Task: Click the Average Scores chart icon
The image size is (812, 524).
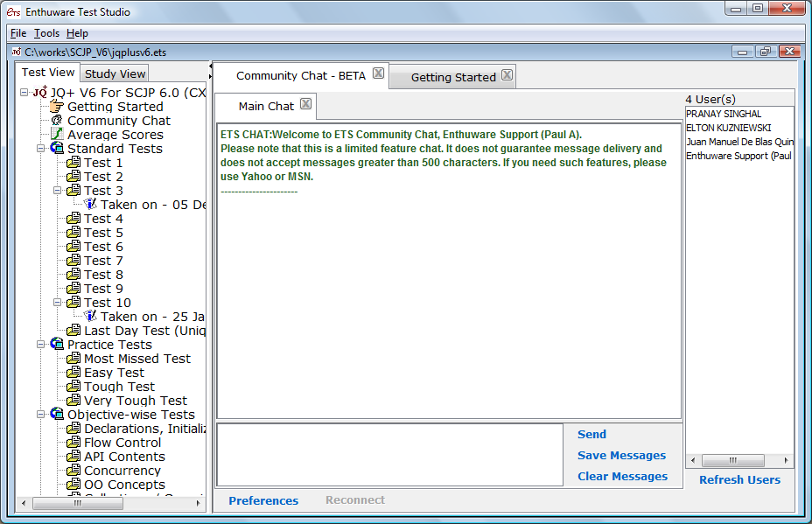Action: [57, 135]
